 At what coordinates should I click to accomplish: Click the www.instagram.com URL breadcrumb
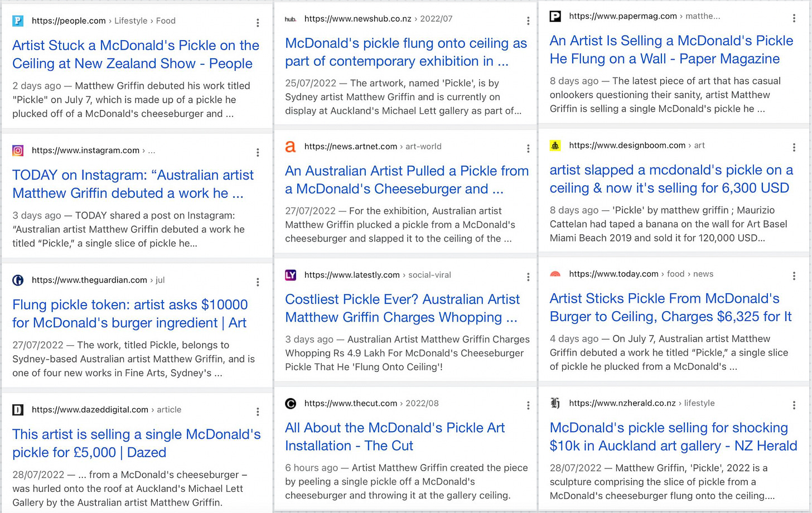(94, 151)
